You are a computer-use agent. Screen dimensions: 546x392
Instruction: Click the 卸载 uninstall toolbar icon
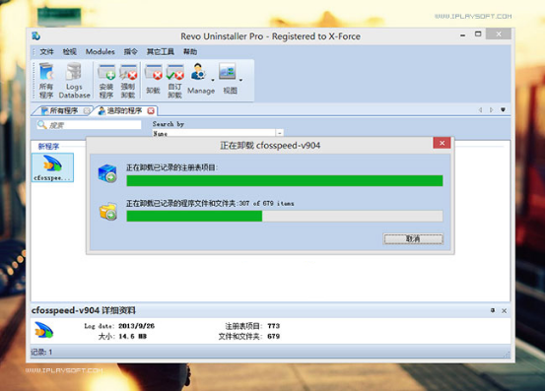pos(153,81)
